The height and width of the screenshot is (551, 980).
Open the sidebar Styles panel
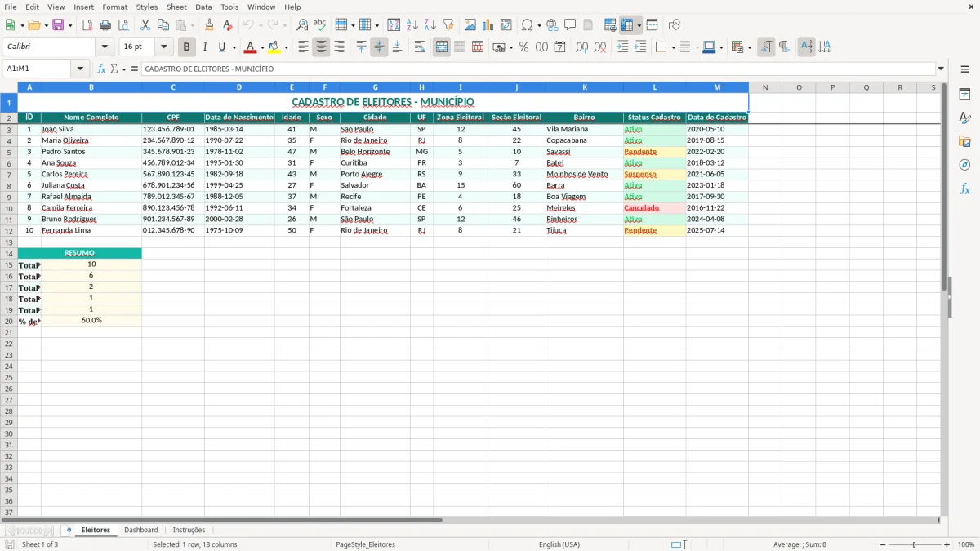(964, 118)
